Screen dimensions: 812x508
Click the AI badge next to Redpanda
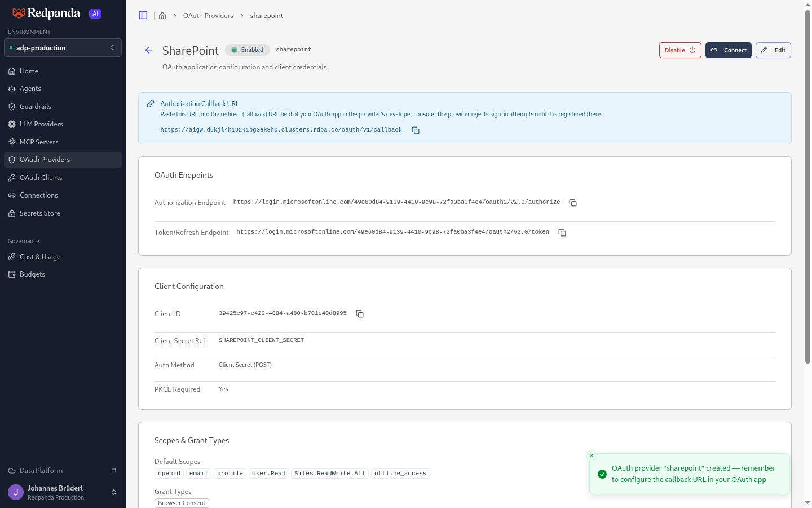coord(95,14)
